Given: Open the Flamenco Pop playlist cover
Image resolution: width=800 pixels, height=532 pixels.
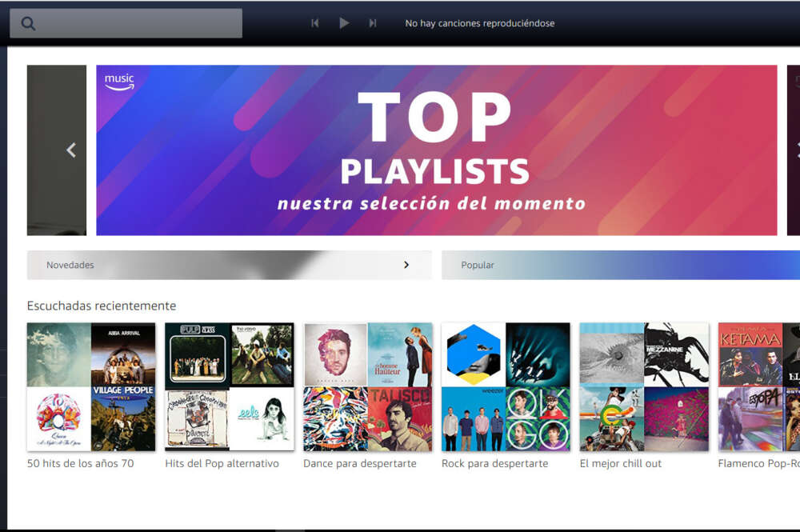Looking at the screenshot, I should 758,386.
